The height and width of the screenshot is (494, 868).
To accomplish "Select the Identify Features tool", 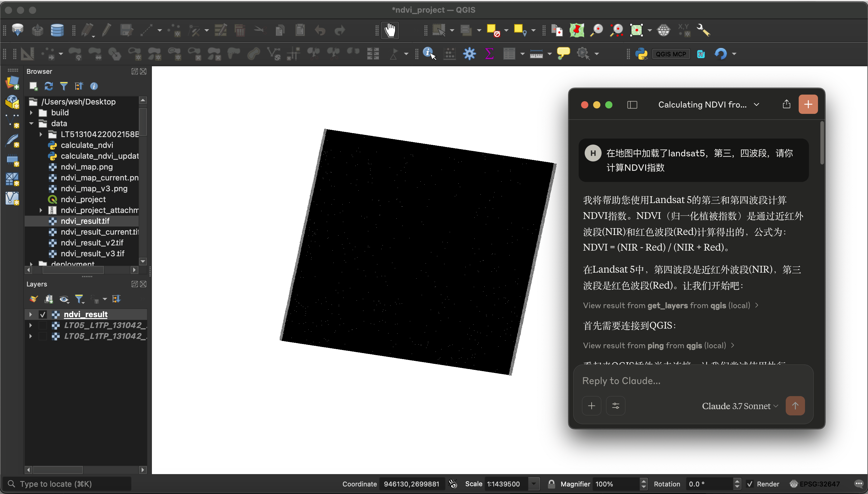I will pos(429,54).
